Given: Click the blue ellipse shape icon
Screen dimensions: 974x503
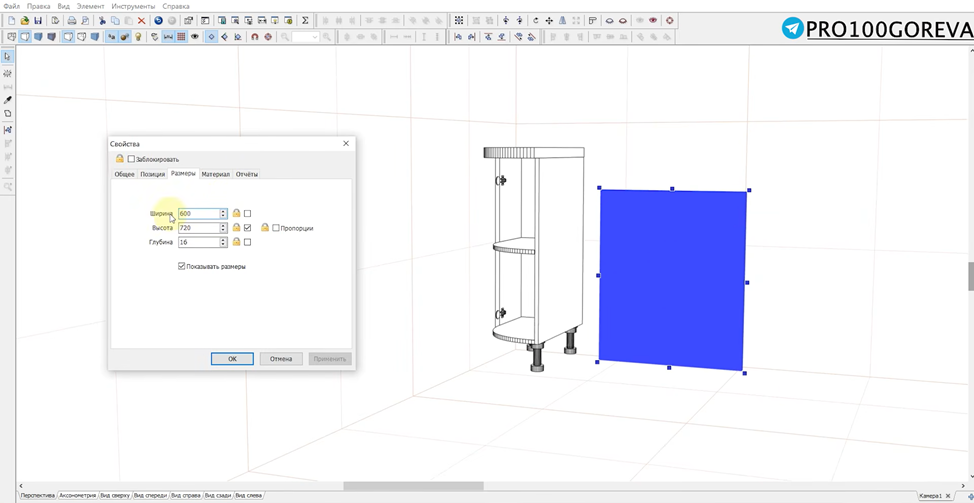Looking at the screenshot, I should point(609,20).
